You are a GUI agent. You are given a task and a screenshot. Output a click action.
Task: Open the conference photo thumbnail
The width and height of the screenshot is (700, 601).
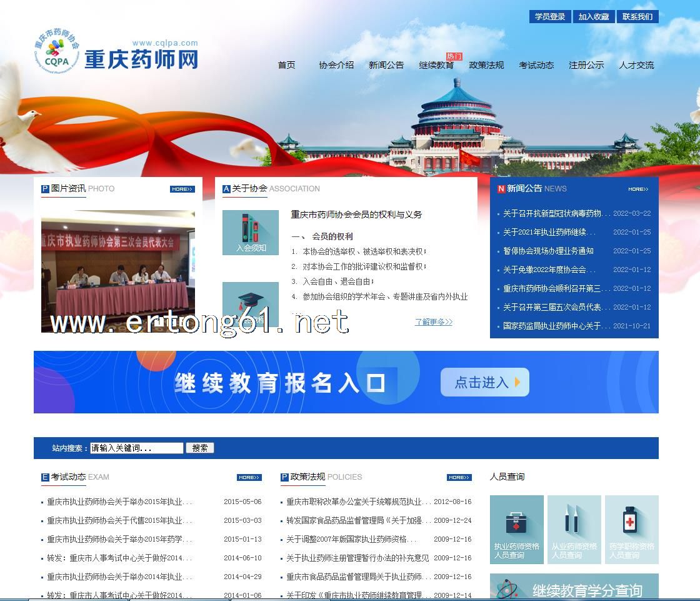[x=118, y=271]
